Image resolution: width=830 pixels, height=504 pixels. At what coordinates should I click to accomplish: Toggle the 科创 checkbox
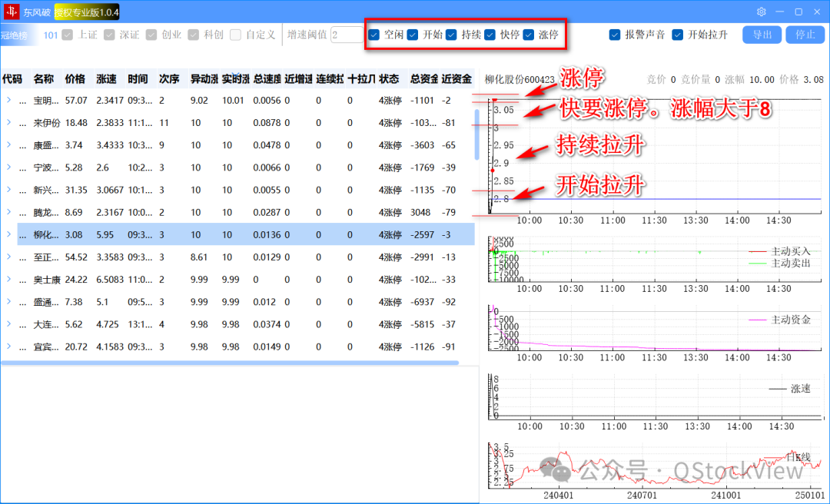pyautogui.click(x=193, y=35)
